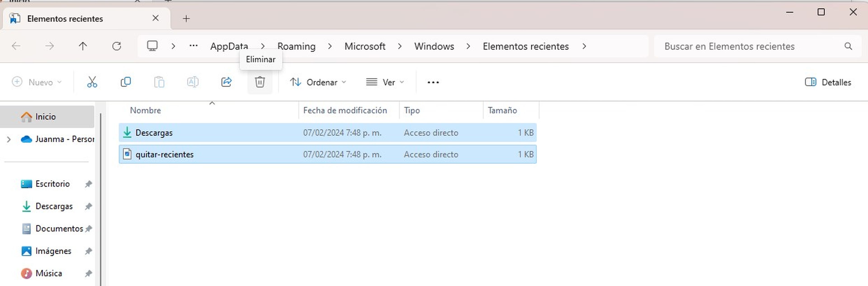Expand chevron after Elementos recientes breadcrumb
868x286 pixels.
click(x=584, y=46)
